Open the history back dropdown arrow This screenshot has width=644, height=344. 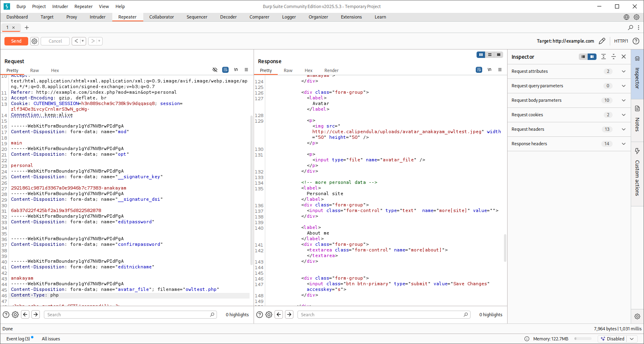pyautogui.click(x=83, y=41)
